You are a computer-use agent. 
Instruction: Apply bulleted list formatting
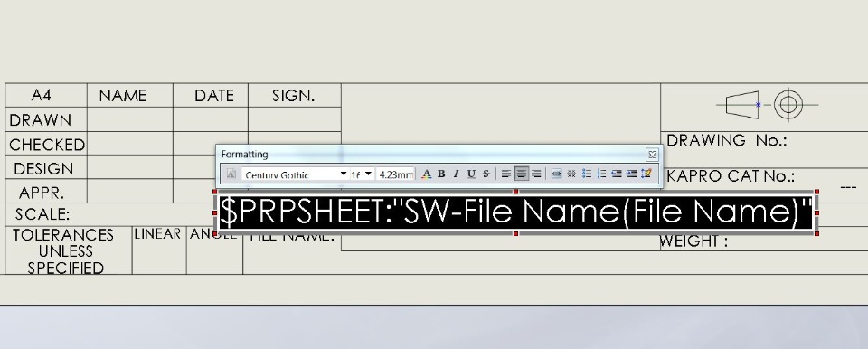point(587,174)
